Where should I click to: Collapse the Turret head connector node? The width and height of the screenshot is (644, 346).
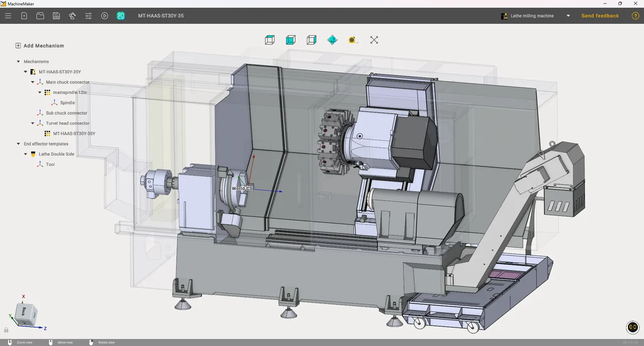click(33, 123)
